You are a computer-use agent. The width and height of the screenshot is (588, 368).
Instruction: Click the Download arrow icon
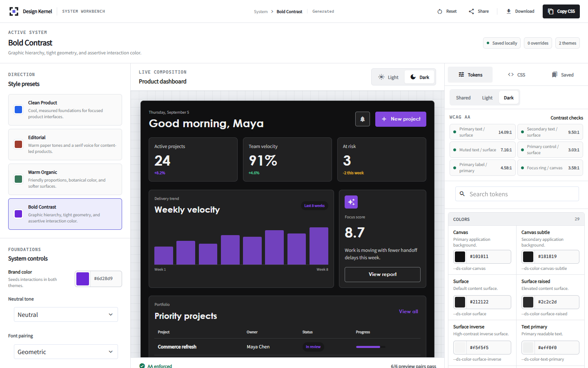tap(509, 11)
